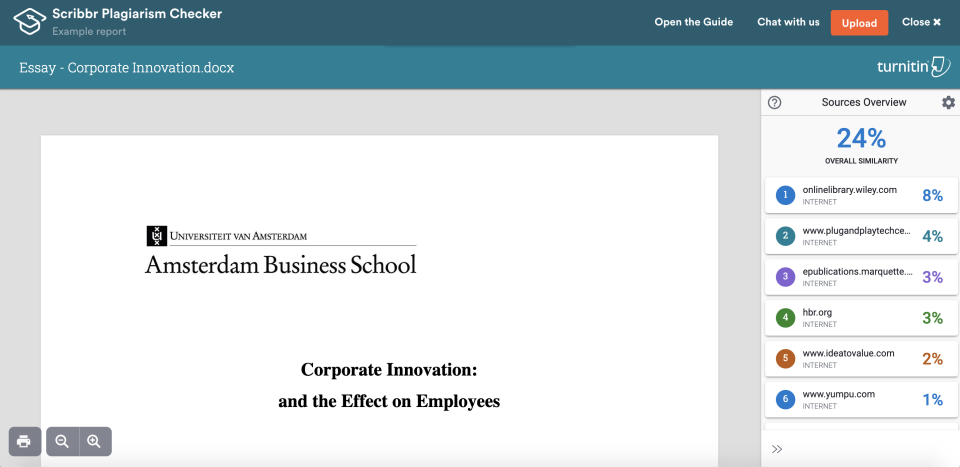The height and width of the screenshot is (467, 960).
Task: Close the example report
Action: coord(921,22)
